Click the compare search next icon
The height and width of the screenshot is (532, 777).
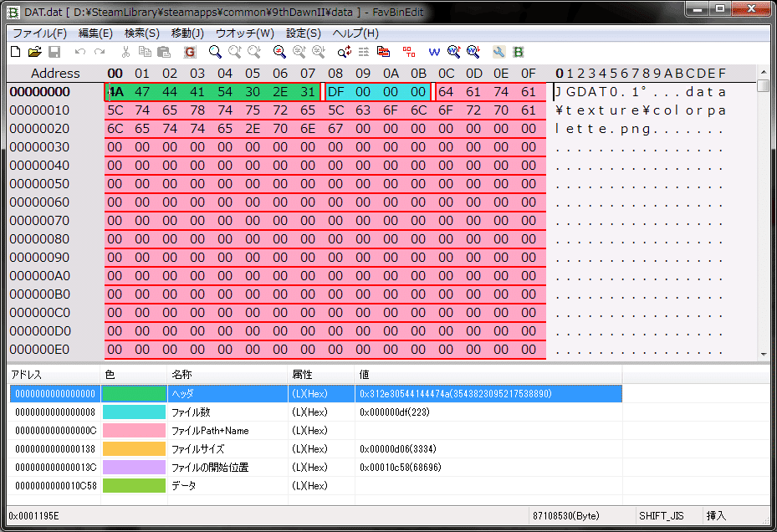coord(319,52)
